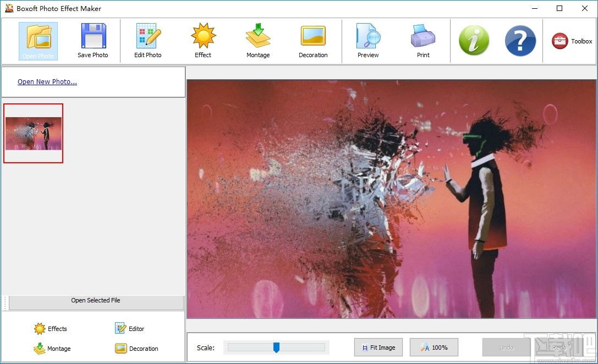Screen dimensions: 598x364
Task: Select Effects in the bottom-left panel
Action: pos(51,328)
